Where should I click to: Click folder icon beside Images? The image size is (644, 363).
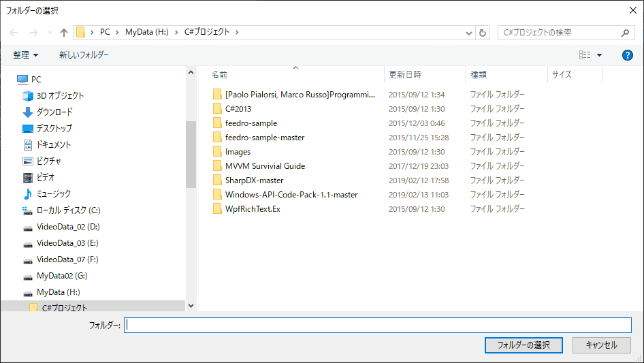coord(217,152)
